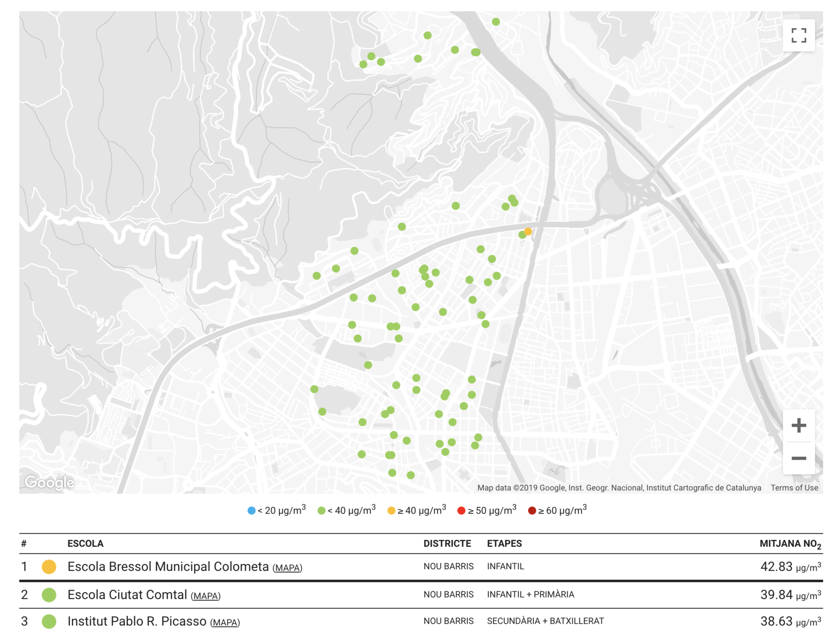Select the 38.63 µg/m³ value

[x=791, y=621]
